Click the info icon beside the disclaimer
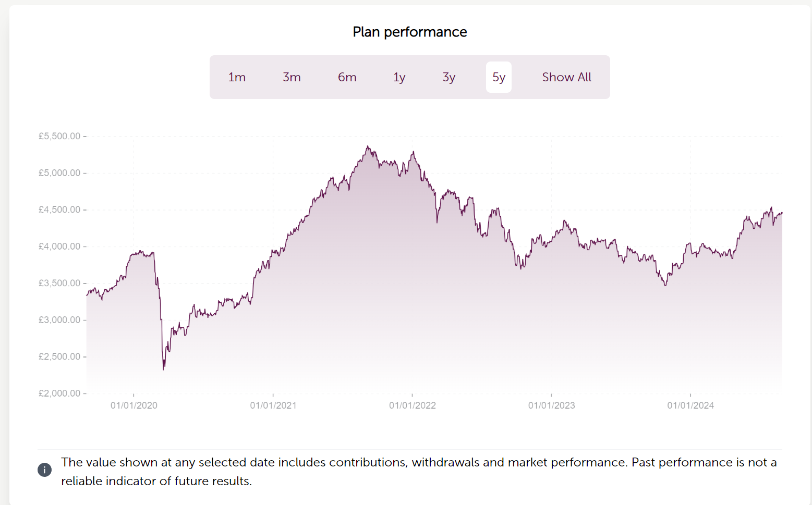The width and height of the screenshot is (812, 505). pyautogui.click(x=45, y=470)
